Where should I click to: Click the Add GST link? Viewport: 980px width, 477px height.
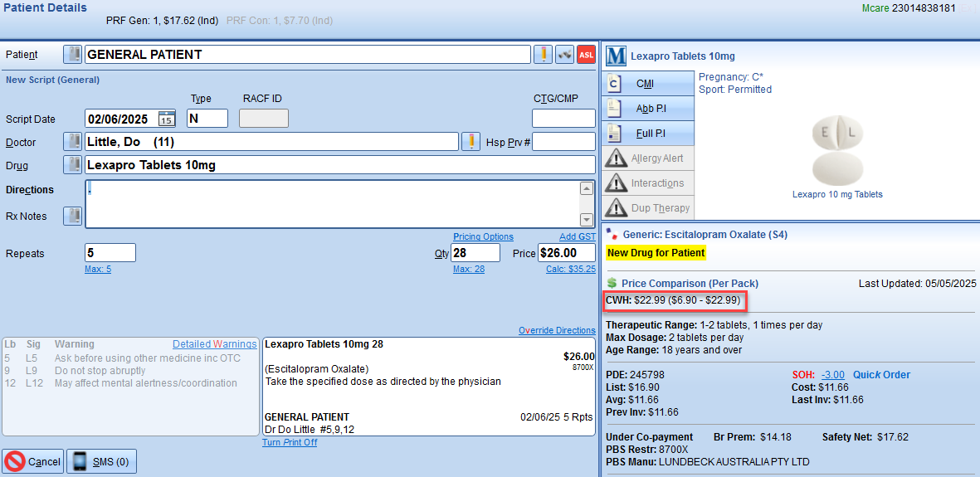tap(578, 237)
